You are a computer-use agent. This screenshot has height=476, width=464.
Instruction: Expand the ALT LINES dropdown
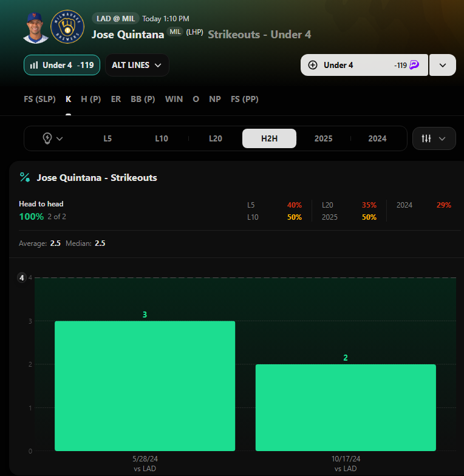(137, 65)
